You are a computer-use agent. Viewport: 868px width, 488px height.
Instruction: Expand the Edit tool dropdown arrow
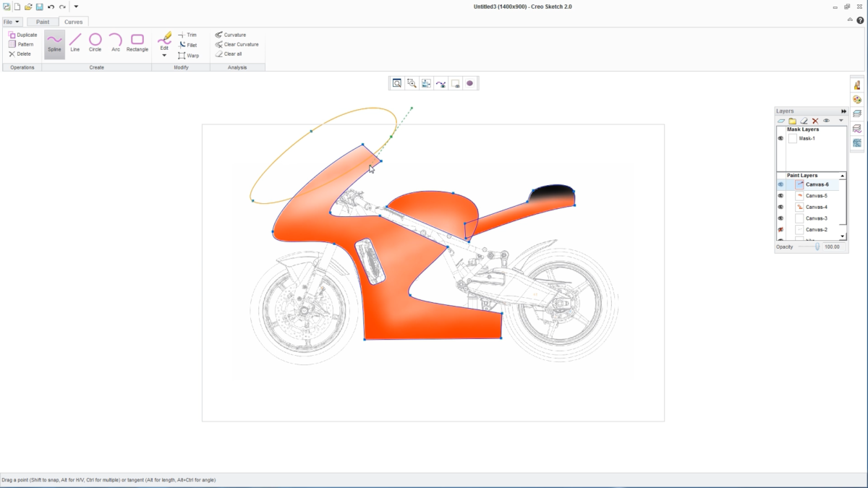tap(164, 55)
